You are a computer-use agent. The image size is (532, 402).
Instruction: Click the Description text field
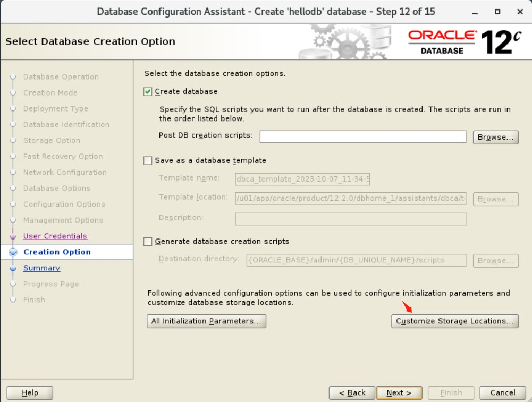click(x=350, y=219)
